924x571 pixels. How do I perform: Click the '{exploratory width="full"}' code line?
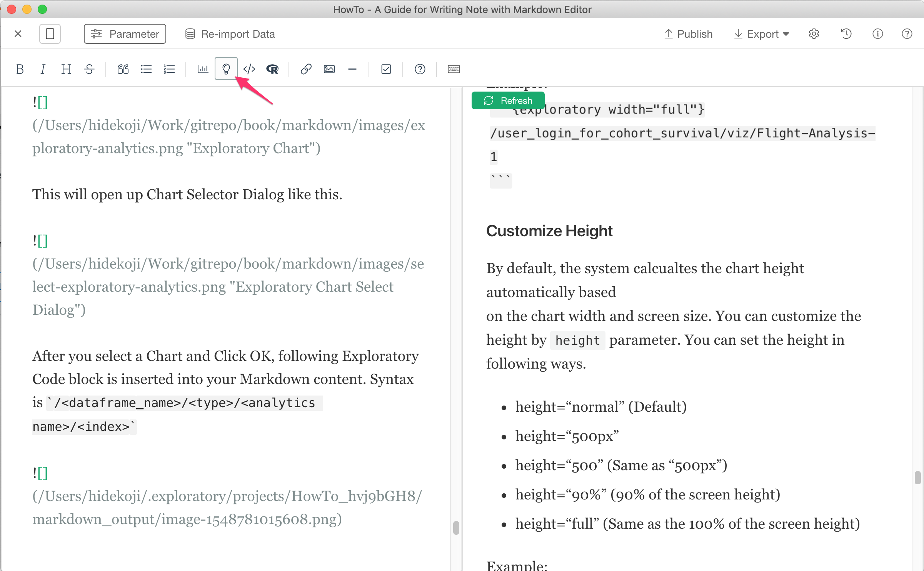[x=609, y=110]
